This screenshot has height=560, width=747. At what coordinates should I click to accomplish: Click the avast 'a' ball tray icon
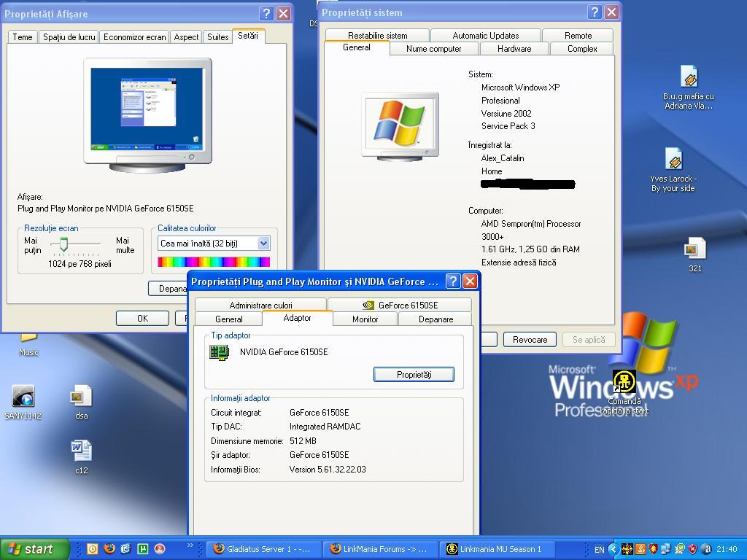[x=706, y=549]
